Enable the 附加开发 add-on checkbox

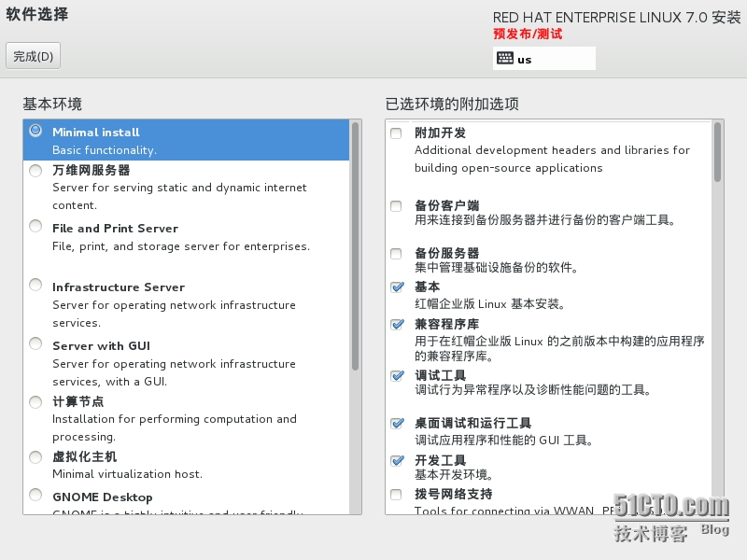[396, 133]
